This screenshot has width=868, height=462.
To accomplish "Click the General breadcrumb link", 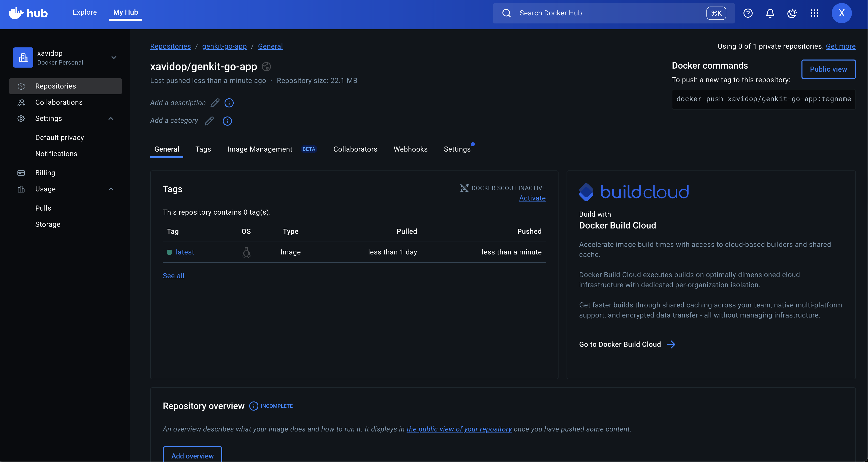I will 270,46.
